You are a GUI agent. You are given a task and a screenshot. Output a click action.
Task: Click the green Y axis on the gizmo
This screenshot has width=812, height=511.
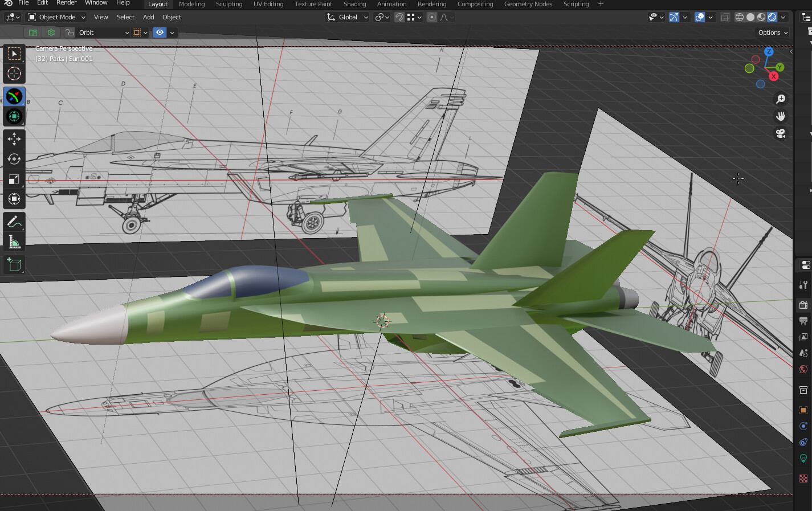click(x=780, y=67)
